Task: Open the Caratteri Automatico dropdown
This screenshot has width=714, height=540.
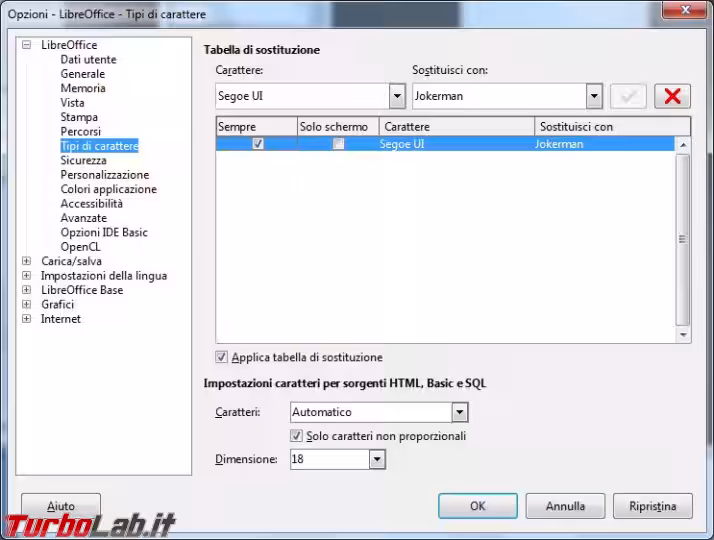Action: tap(459, 412)
